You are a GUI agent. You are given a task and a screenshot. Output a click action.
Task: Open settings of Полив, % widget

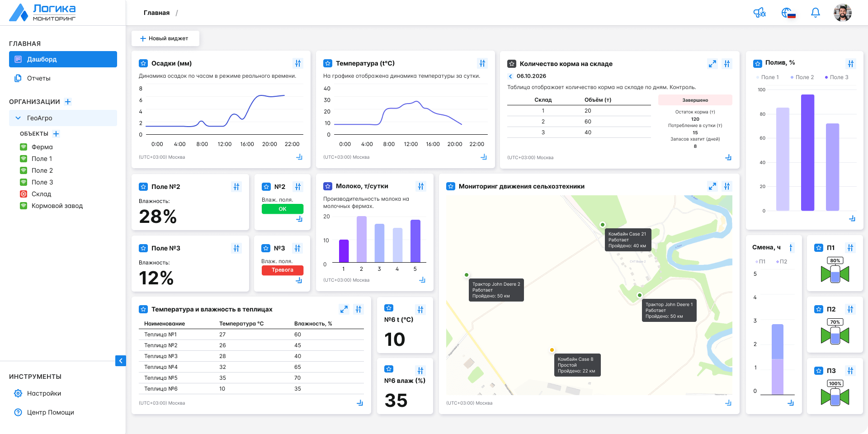tap(851, 64)
